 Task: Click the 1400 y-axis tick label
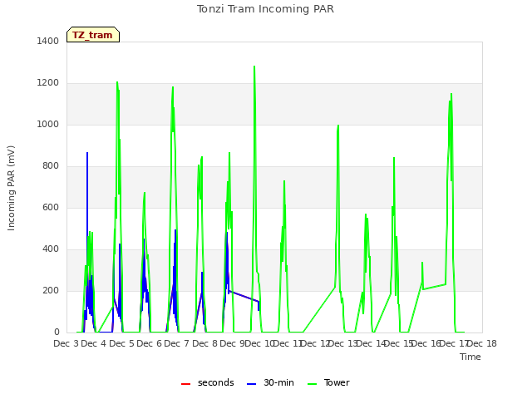(x=48, y=41)
